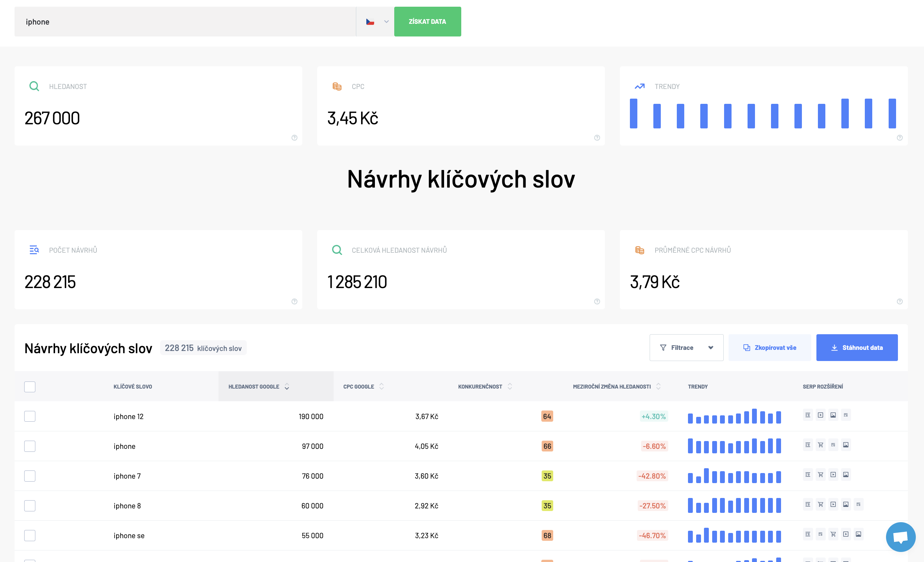Click the -27.50% yearly change value
The width and height of the screenshot is (924, 562).
[653, 506]
